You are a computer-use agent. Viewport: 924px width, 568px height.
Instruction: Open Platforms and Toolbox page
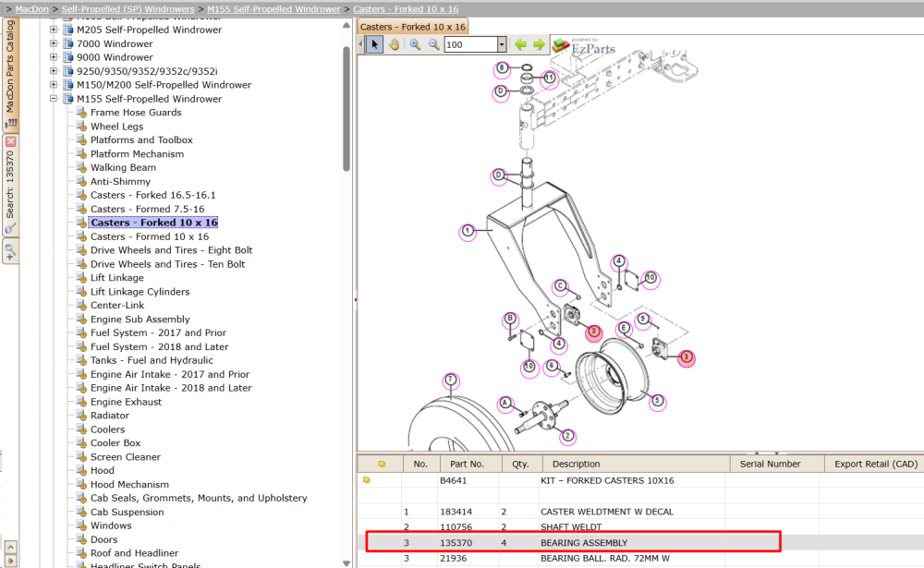pos(141,140)
